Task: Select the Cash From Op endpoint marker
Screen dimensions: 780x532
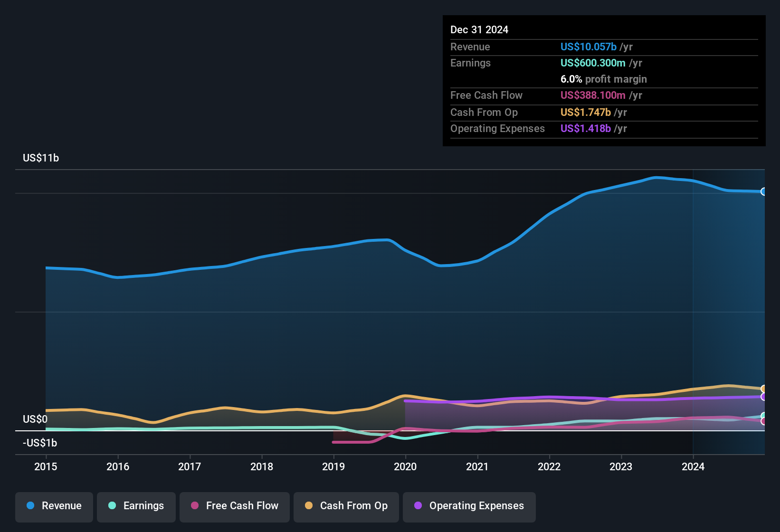Action: click(764, 388)
